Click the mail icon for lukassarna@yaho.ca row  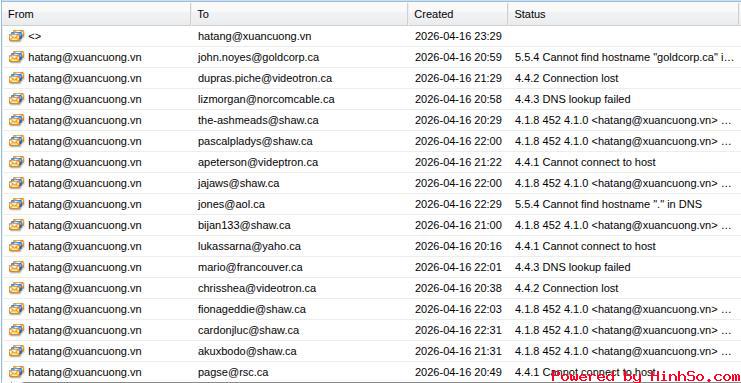tap(16, 246)
